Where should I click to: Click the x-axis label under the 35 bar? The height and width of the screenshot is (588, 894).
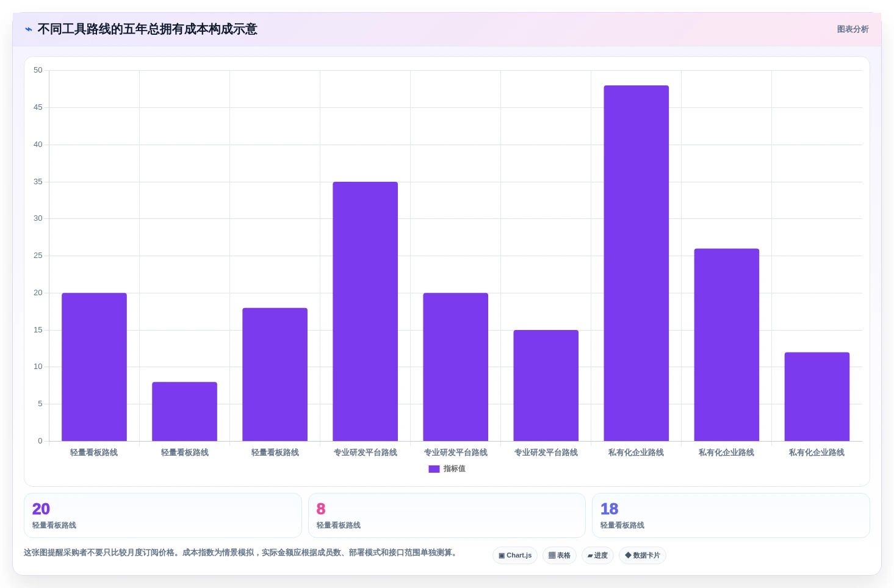click(x=365, y=453)
